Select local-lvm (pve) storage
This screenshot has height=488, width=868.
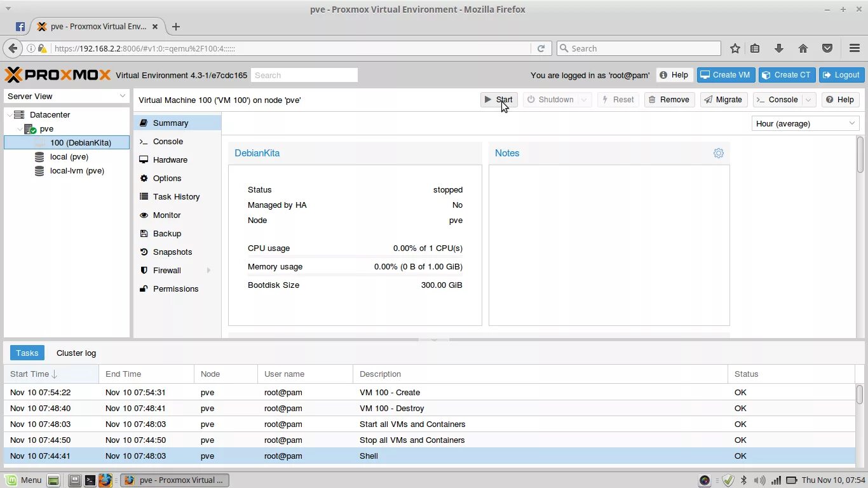click(77, 171)
